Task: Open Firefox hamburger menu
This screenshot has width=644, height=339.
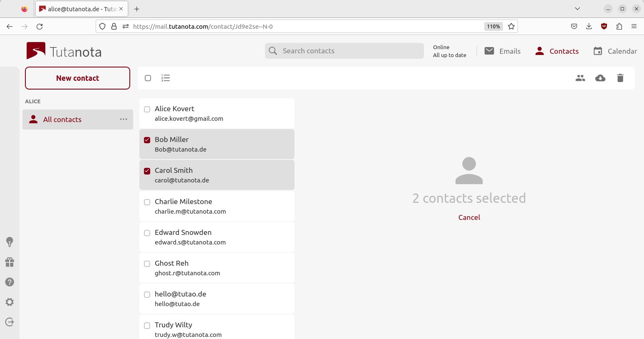Action: [x=634, y=26]
